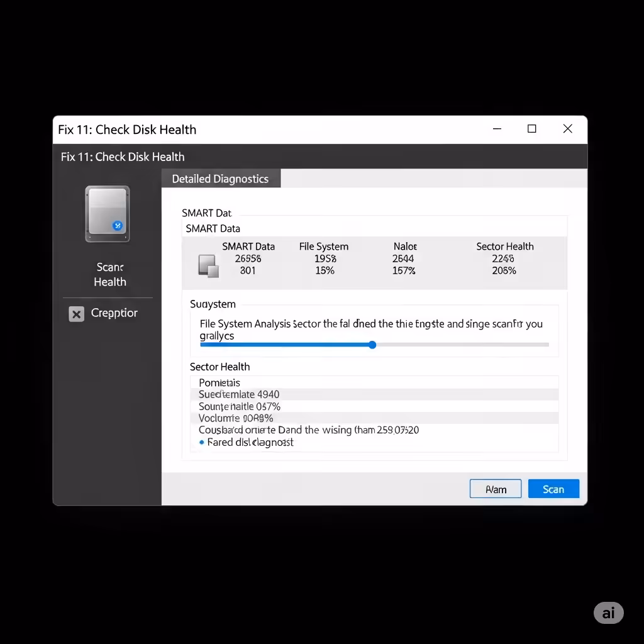Click the unfilled part of progress bar
Screen dimensions: 644x644
tap(462, 345)
